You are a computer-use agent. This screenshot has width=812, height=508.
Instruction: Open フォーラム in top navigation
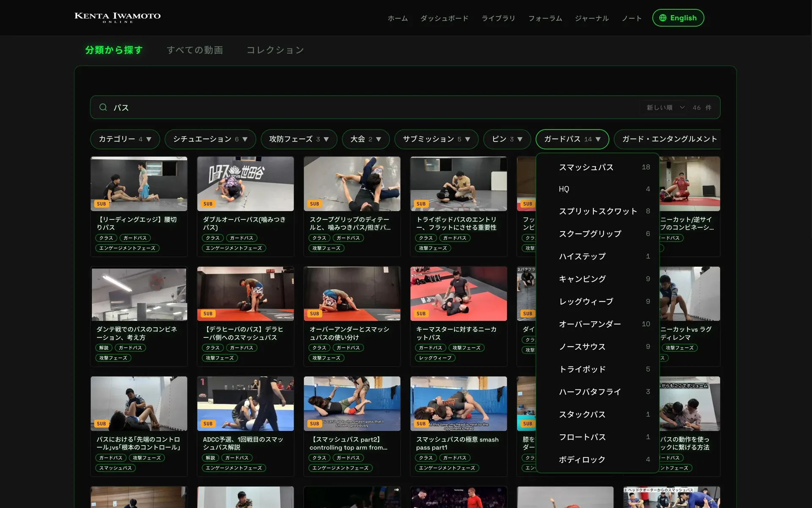tap(545, 18)
